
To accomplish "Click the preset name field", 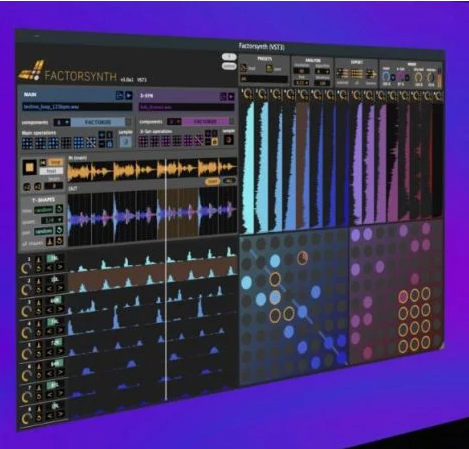I will [264, 79].
